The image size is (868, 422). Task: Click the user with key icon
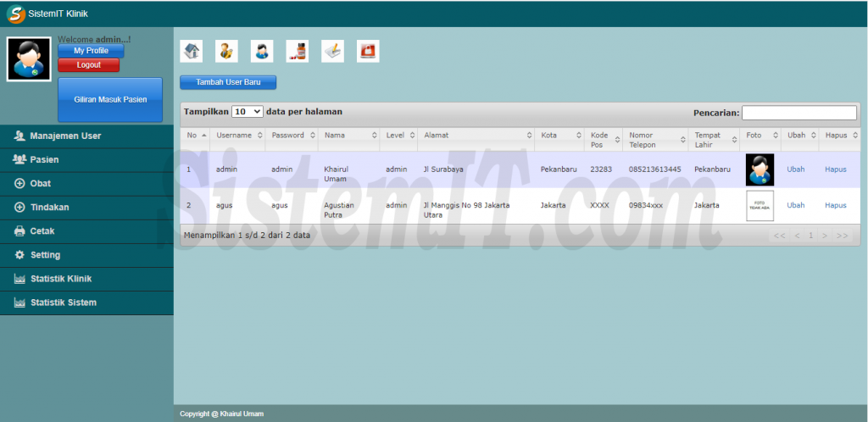coord(226,52)
